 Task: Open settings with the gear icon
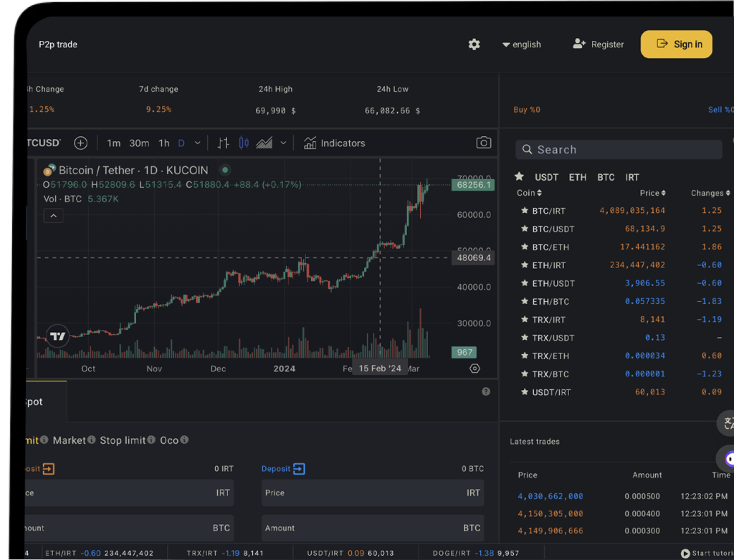474,44
